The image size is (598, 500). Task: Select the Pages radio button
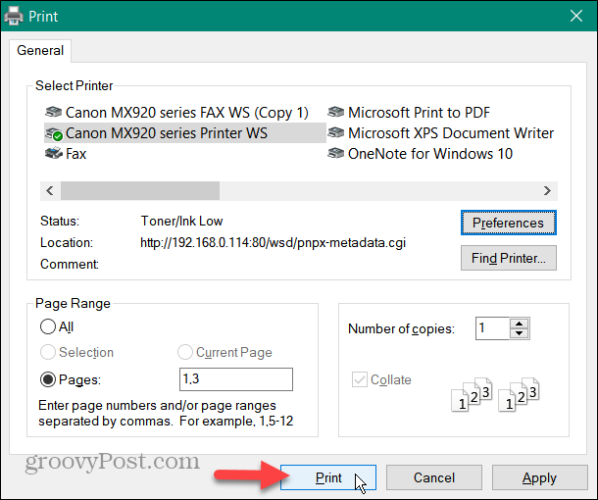[48, 379]
